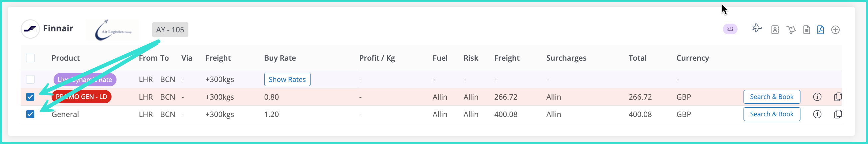
Task: Toggle the select-all checkbox in table header
Action: pyautogui.click(x=30, y=58)
